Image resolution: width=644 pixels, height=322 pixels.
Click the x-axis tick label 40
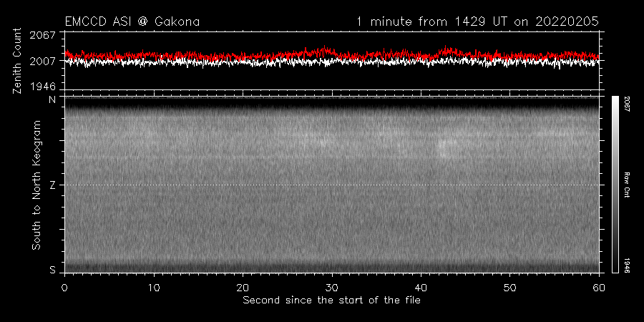(x=421, y=287)
